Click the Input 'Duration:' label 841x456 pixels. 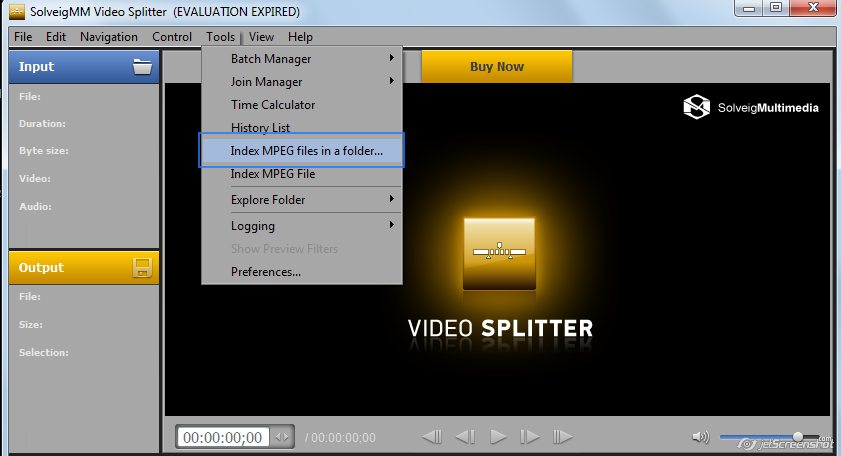coord(42,123)
